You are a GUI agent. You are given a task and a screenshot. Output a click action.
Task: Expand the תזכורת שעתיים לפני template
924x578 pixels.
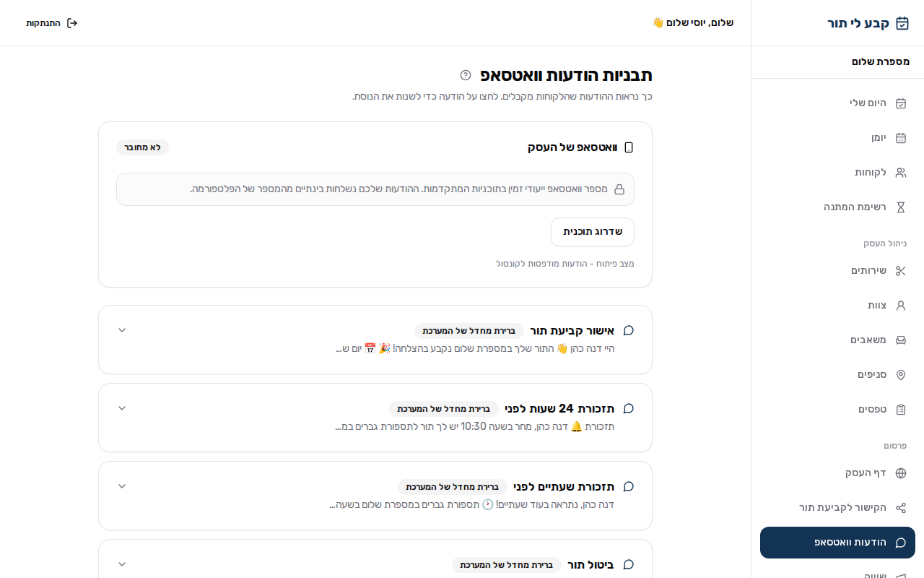pos(122,486)
